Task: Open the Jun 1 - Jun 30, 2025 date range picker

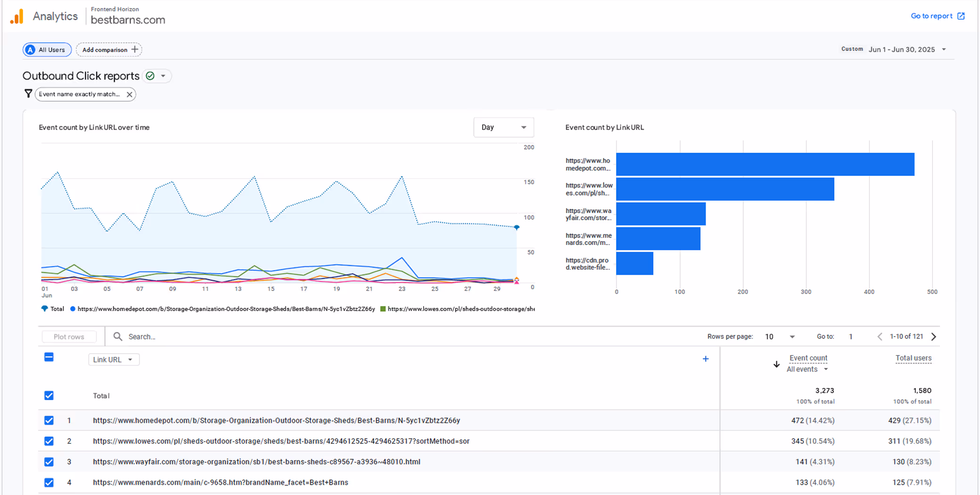Action: tap(907, 49)
